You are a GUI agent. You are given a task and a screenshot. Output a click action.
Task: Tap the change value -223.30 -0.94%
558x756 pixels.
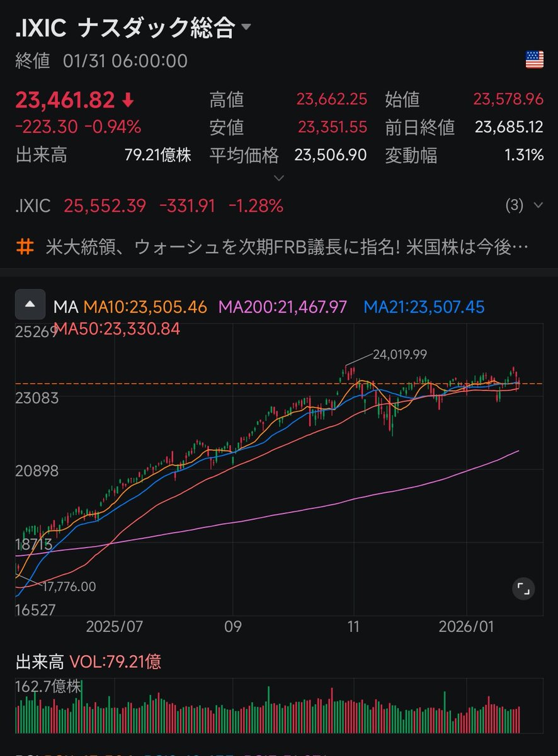[78, 127]
